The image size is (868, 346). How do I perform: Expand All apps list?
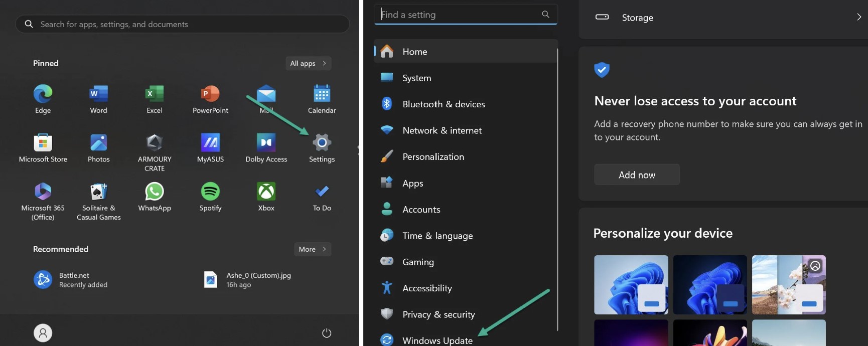[x=308, y=63]
